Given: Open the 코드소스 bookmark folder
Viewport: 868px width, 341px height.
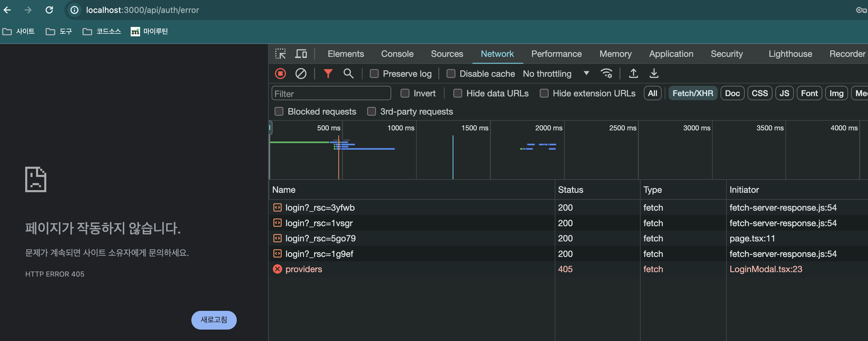Looking at the screenshot, I should click(x=102, y=31).
